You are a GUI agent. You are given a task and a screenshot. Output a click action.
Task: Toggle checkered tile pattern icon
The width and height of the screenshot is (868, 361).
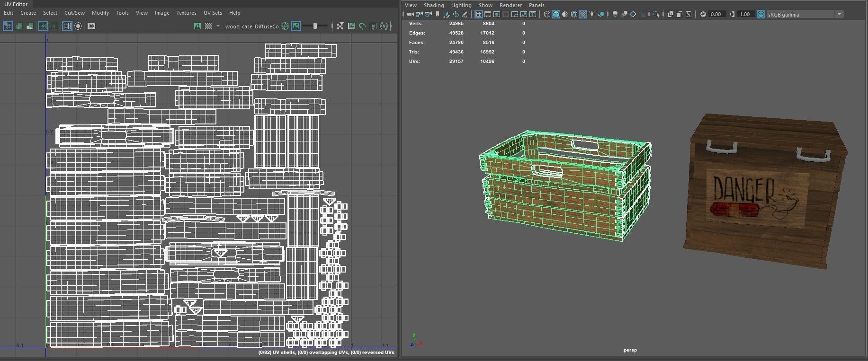point(208,26)
